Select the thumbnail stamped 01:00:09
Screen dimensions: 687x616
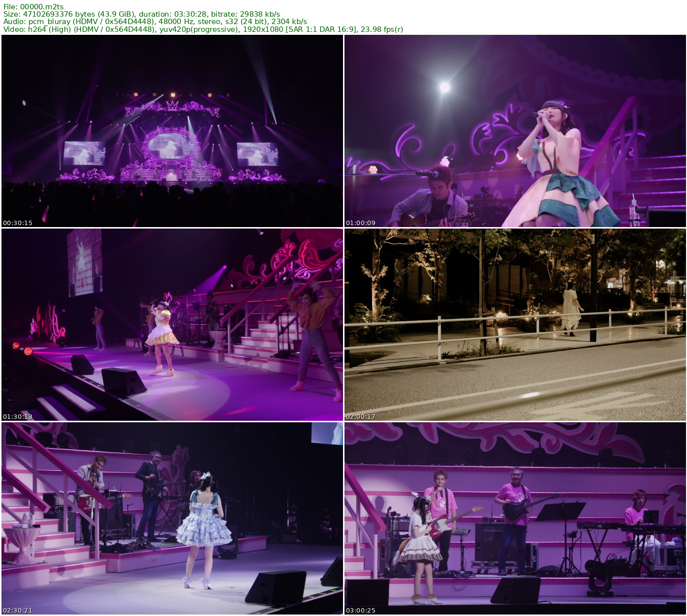(515, 131)
